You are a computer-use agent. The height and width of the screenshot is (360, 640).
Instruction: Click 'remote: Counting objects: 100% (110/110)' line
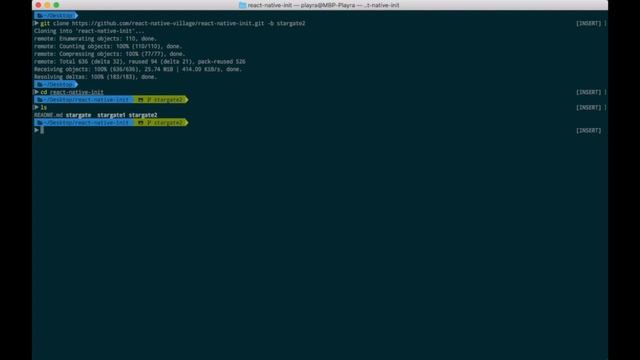pyautogui.click(x=108, y=46)
